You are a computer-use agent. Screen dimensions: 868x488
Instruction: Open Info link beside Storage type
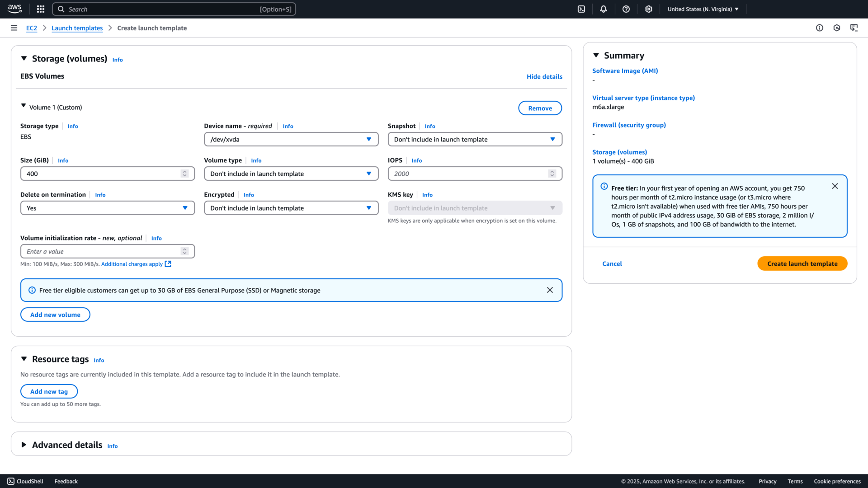[x=73, y=126]
